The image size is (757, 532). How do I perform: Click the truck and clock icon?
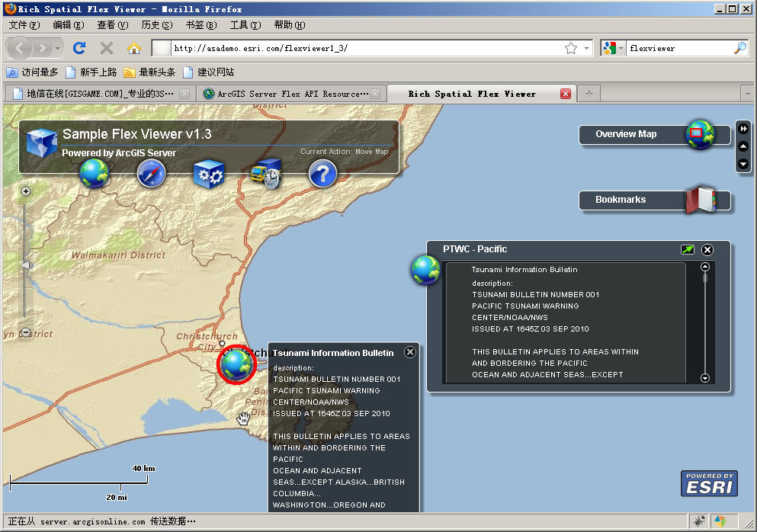pos(265,174)
